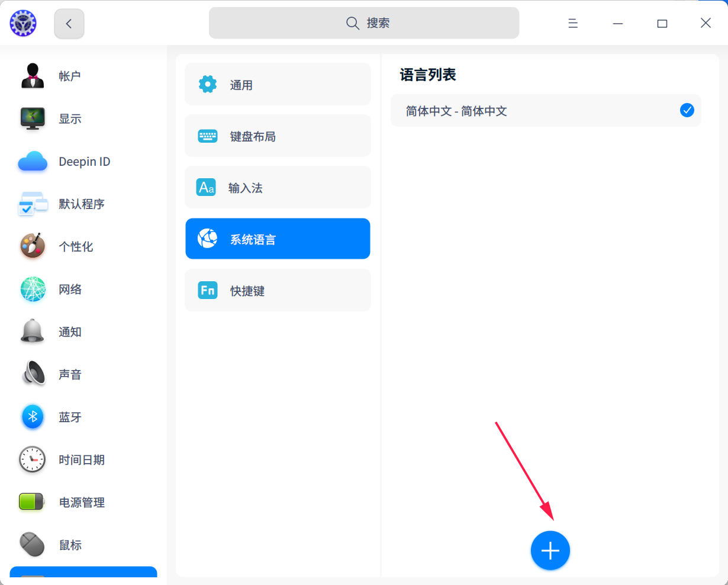Close the Control Center window
This screenshot has width=728, height=585.
pos(706,23)
